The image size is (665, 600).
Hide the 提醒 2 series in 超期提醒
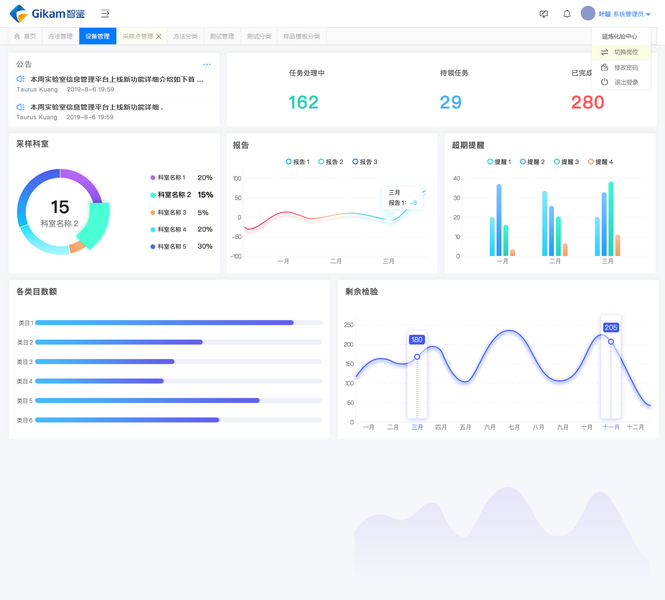532,162
